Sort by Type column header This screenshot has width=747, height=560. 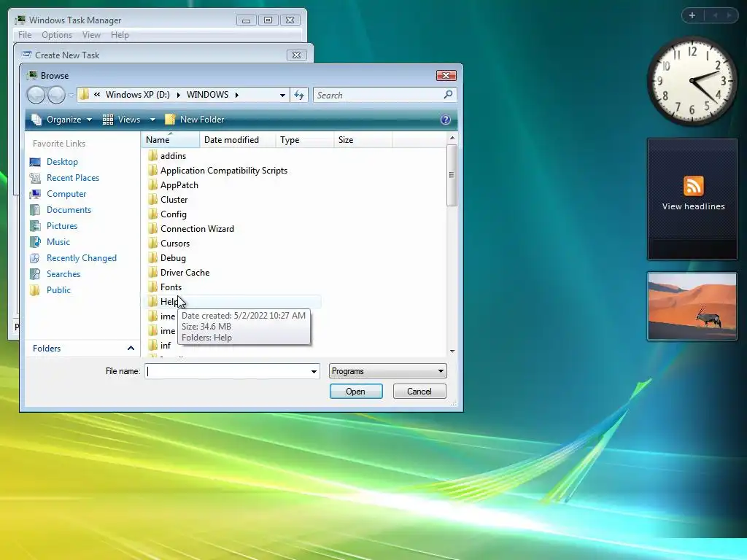click(305, 139)
